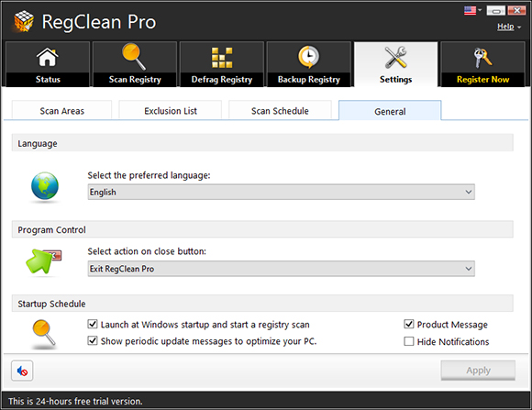
Task: Click the Apply button
Action: (x=478, y=371)
